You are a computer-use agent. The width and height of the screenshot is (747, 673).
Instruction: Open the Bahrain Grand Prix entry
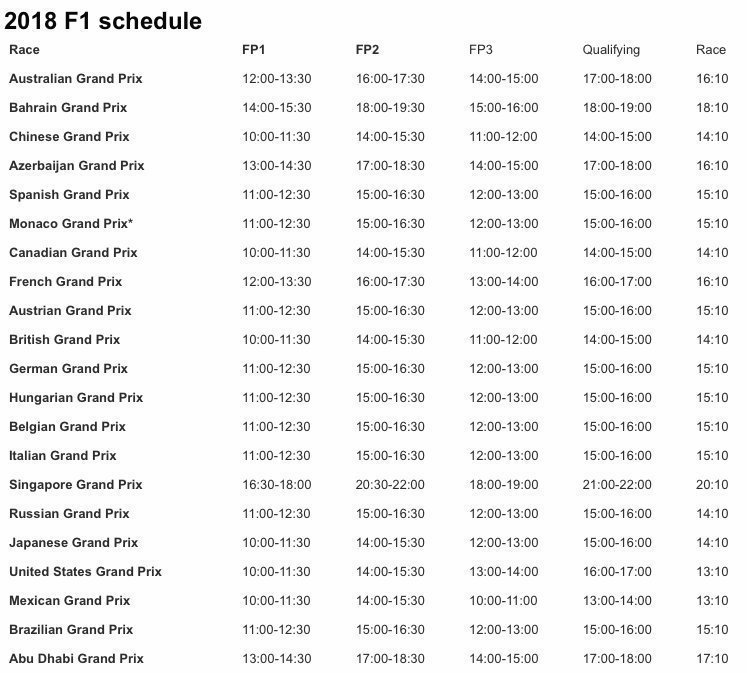68,108
